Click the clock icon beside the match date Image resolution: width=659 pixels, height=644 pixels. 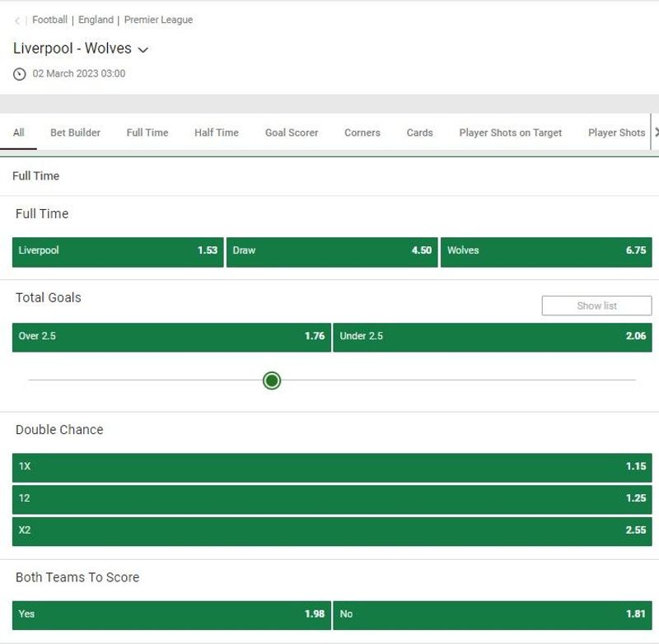click(19, 74)
